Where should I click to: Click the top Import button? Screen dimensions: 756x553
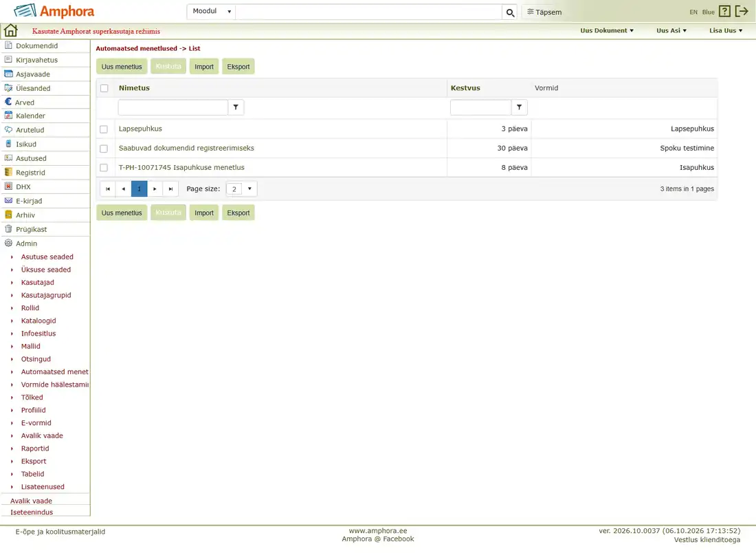204,67
